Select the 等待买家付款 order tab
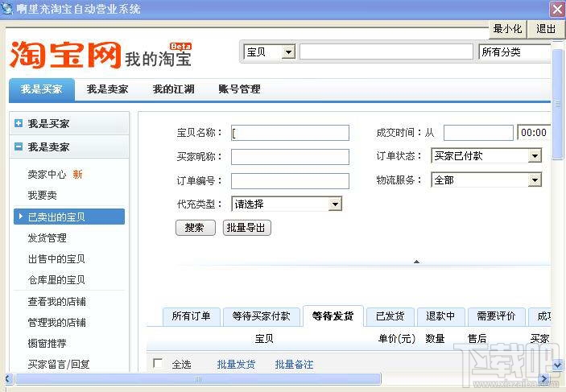Screen dimensions: 566x392 (262, 316)
